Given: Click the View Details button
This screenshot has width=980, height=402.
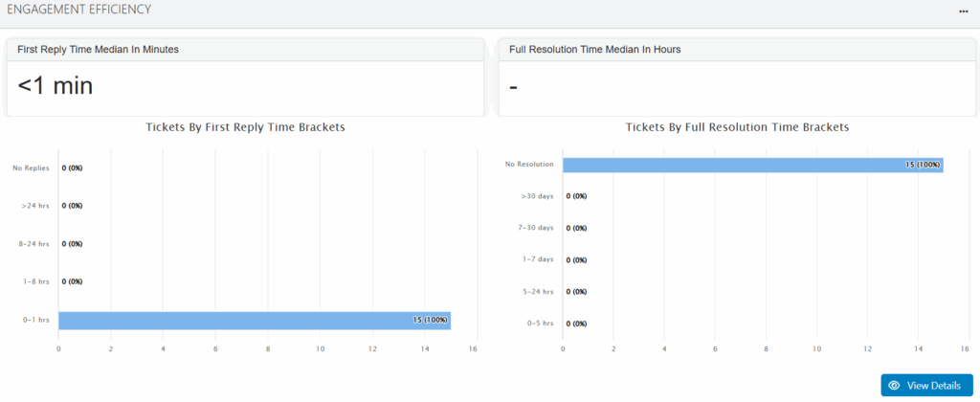Looking at the screenshot, I should [926, 385].
